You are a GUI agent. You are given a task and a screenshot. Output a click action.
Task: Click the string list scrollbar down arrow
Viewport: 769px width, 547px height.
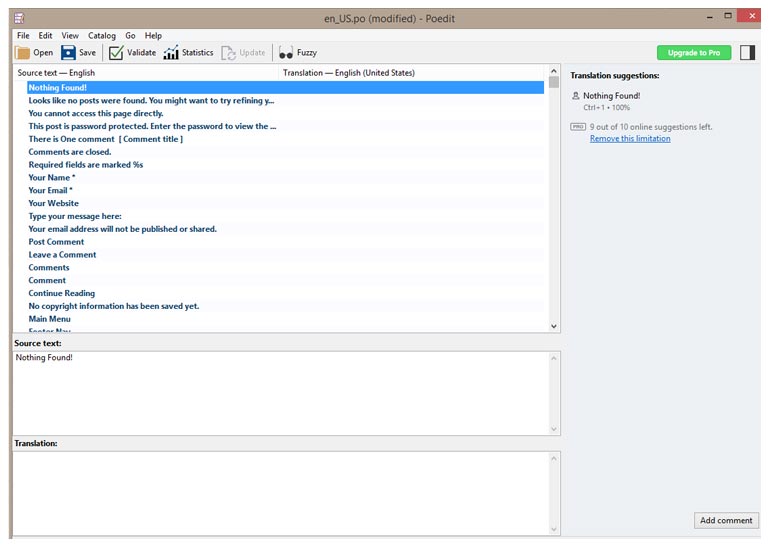pyautogui.click(x=554, y=326)
